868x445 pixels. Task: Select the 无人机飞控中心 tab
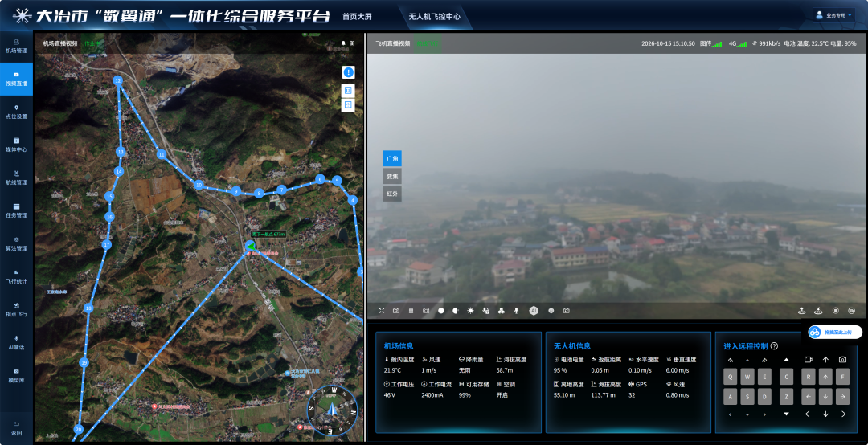coord(435,17)
